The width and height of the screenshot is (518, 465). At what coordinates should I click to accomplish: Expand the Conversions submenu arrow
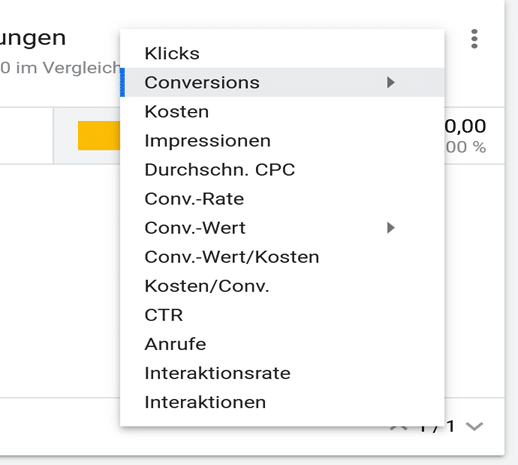(391, 82)
